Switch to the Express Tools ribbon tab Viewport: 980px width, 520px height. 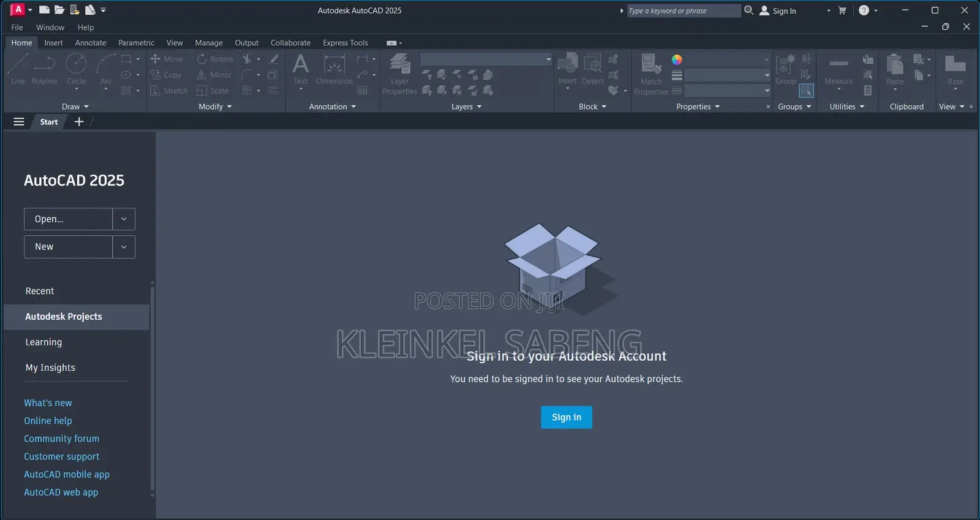tap(345, 43)
